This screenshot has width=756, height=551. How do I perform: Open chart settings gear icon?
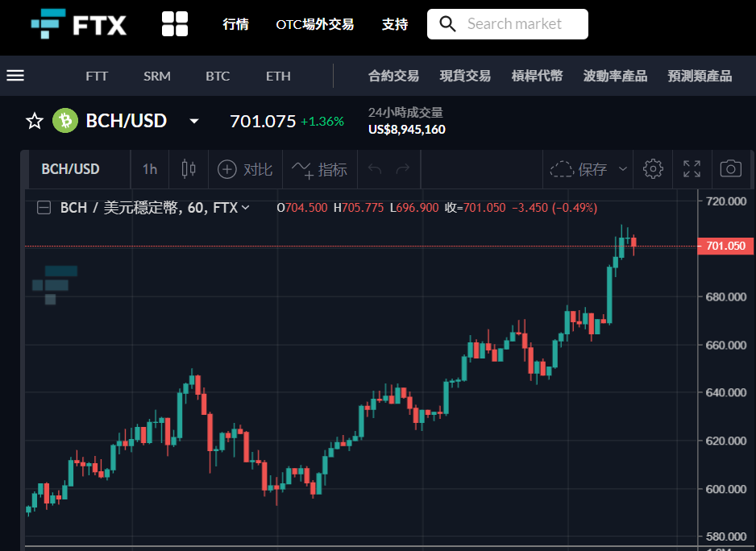(653, 169)
